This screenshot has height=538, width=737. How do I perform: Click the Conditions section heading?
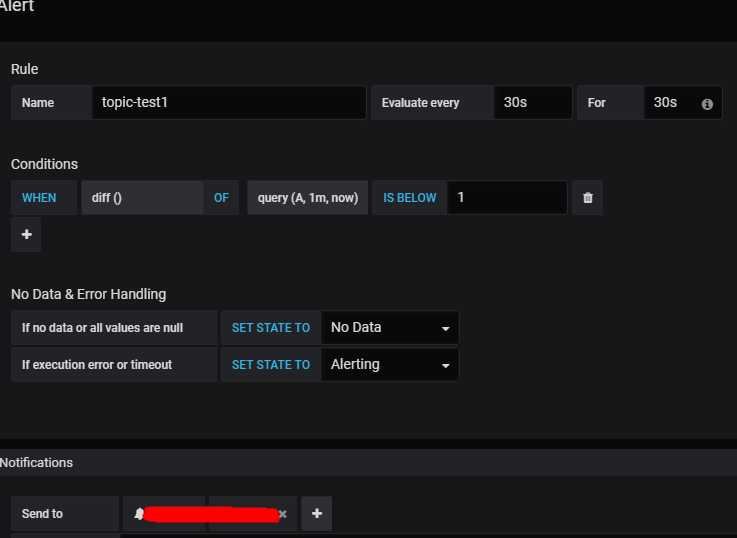[x=44, y=164]
